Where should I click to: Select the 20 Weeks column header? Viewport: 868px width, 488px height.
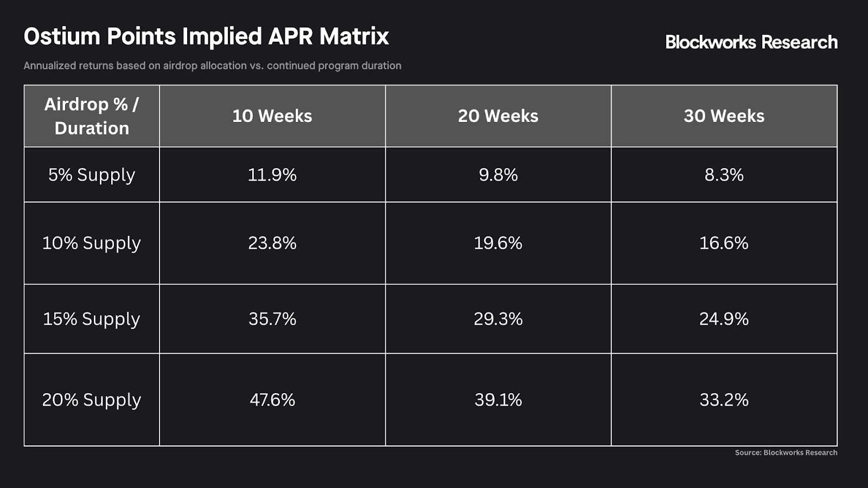(498, 116)
